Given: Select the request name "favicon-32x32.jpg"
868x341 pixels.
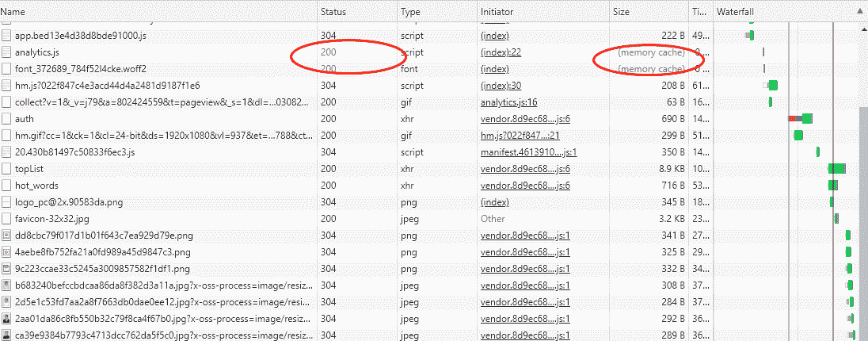Looking at the screenshot, I should pos(51,218).
